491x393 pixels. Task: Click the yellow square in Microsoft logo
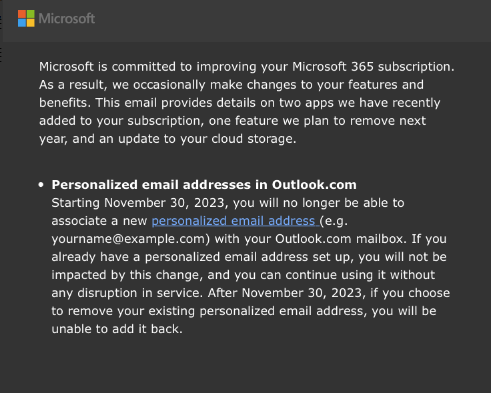(x=30, y=23)
